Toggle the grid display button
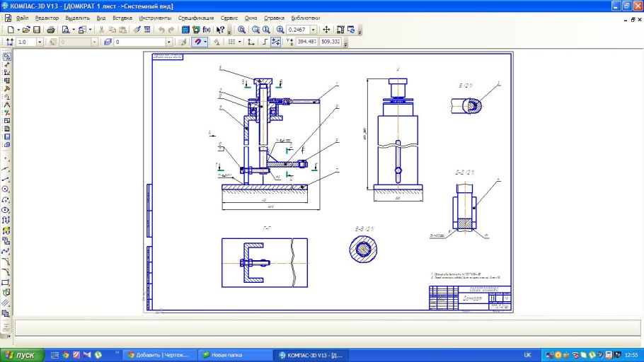644x362 pixels. (x=231, y=42)
